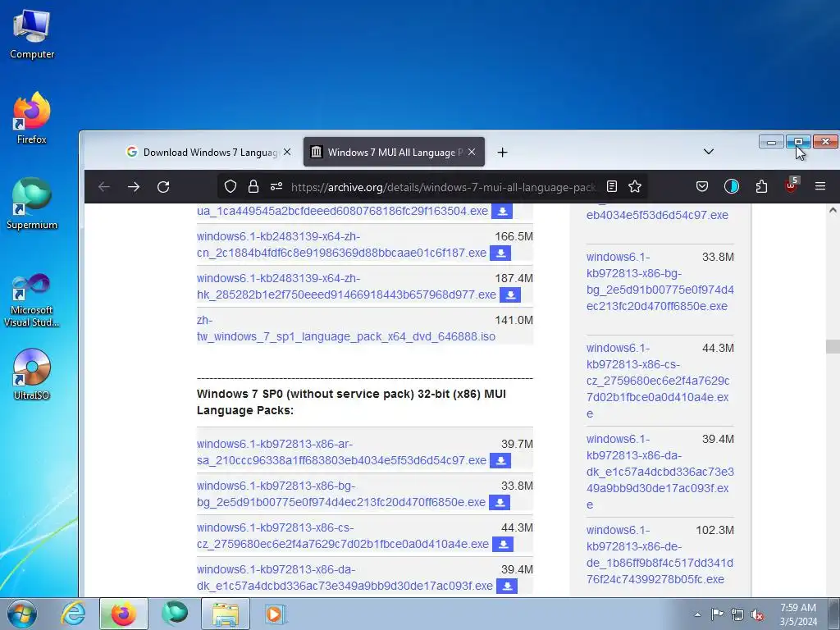Open network status tray icon
840x630 pixels.
[x=737, y=614]
